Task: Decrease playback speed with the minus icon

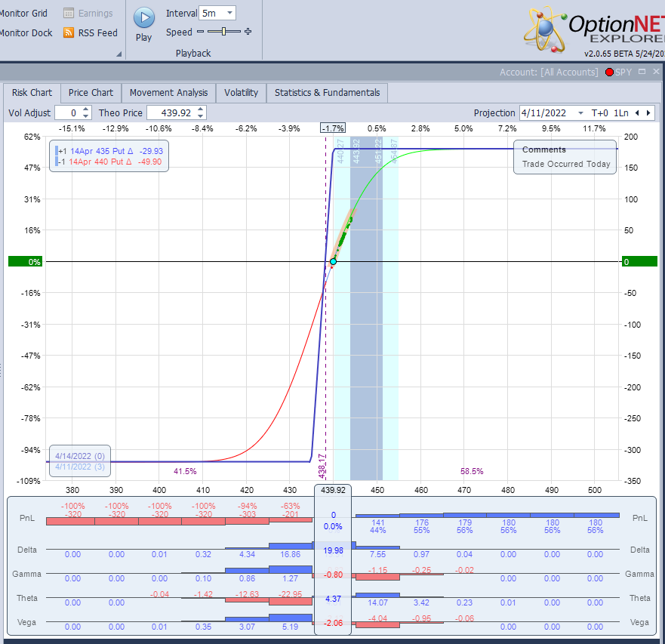Action: click(x=201, y=32)
